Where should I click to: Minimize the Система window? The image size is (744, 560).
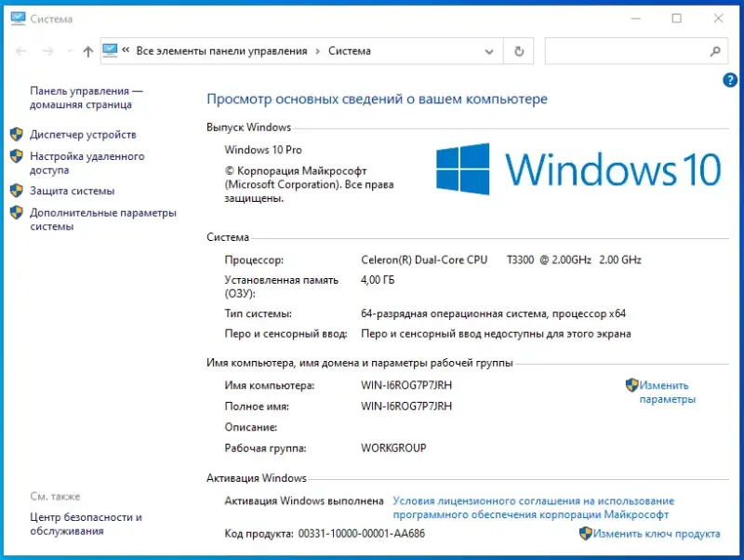(635, 19)
